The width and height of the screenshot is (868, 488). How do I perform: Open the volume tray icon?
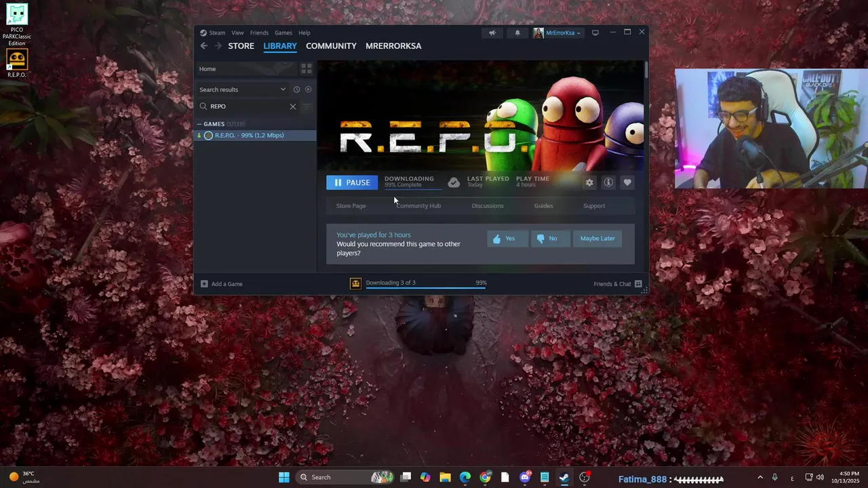click(820, 477)
